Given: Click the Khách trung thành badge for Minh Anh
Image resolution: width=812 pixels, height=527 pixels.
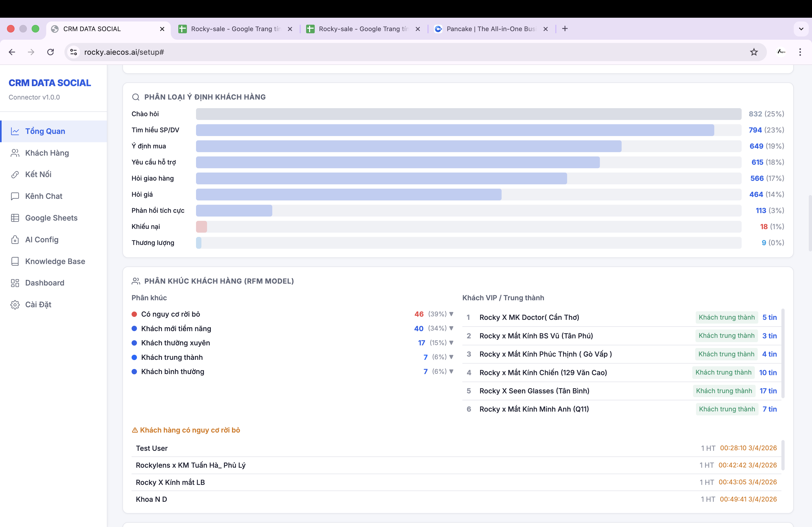Looking at the screenshot, I should click(727, 409).
